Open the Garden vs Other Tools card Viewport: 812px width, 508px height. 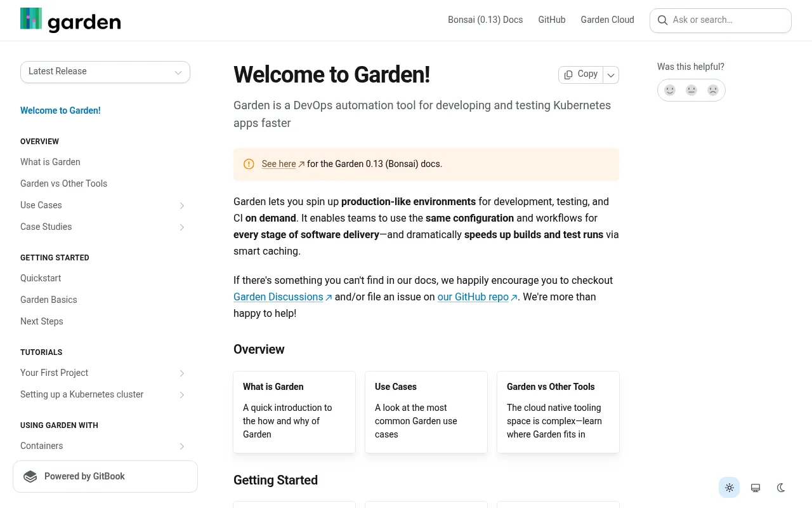558,412
